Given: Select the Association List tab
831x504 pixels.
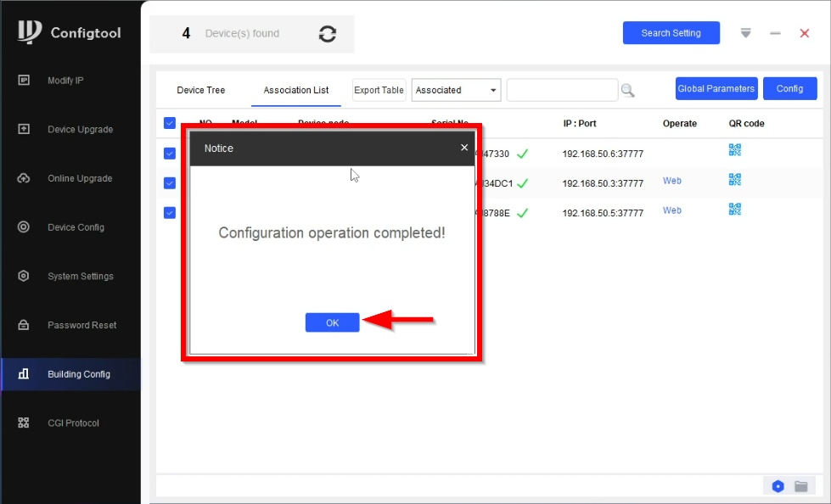Looking at the screenshot, I should 295,90.
